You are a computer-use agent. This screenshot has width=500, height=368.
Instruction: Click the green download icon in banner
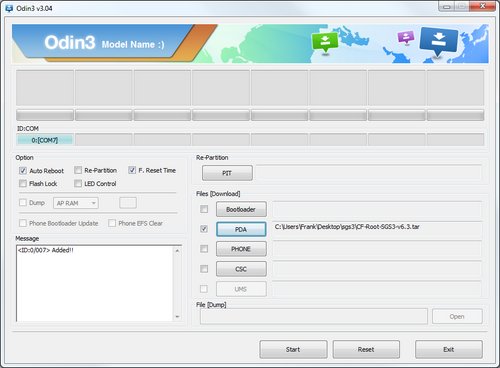325,43
